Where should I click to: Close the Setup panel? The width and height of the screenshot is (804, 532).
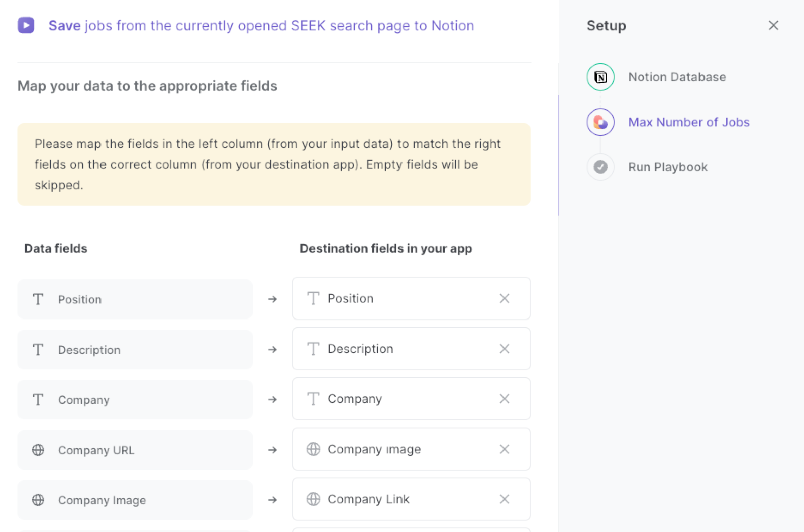(773, 25)
